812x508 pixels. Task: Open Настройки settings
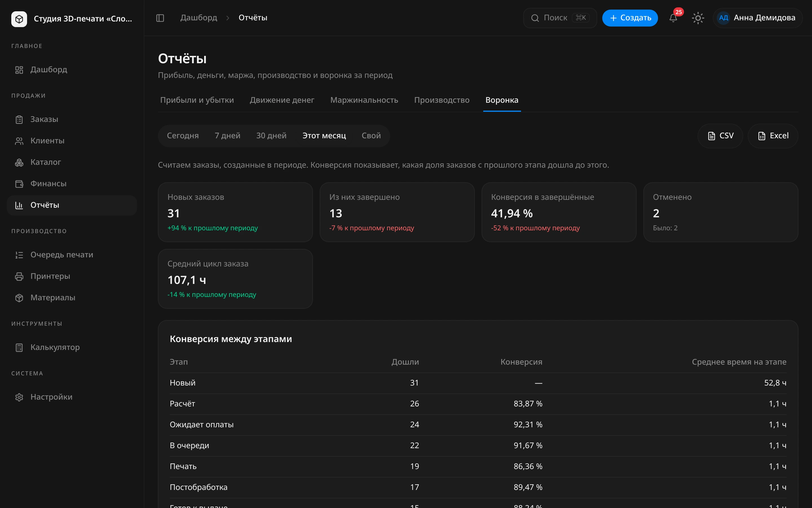pyautogui.click(x=72, y=397)
